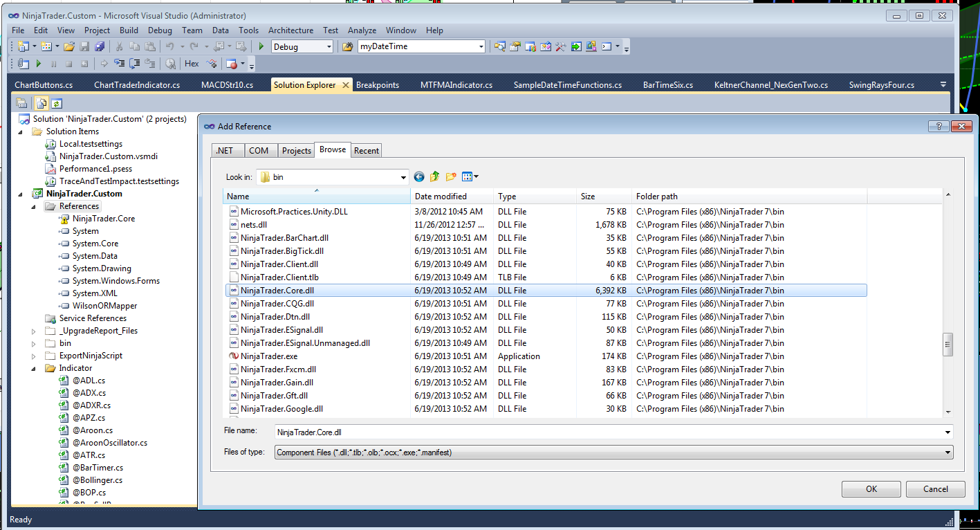
Task: Collapse the Indicator folder
Action: click(33, 368)
